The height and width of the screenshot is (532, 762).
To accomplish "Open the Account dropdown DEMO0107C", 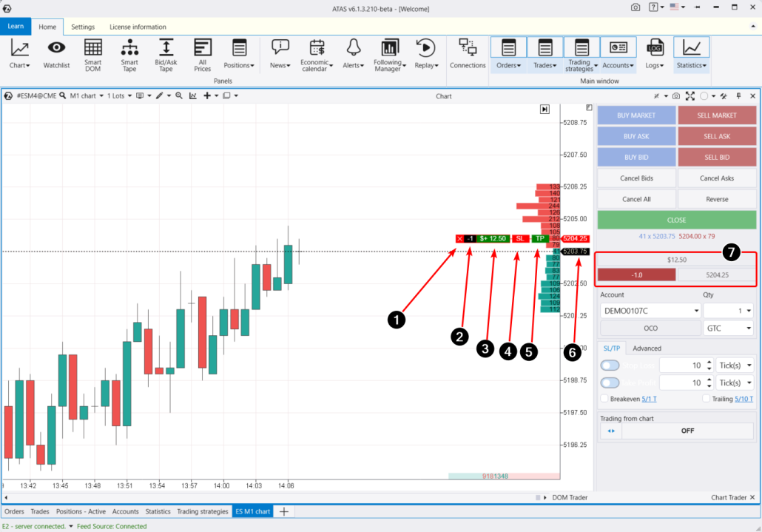I will tap(649, 311).
